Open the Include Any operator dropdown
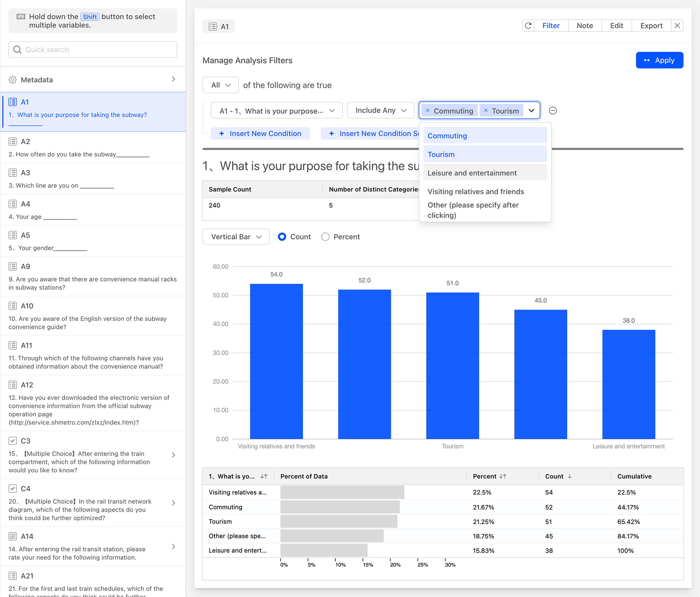The image size is (700, 597). pyautogui.click(x=381, y=111)
